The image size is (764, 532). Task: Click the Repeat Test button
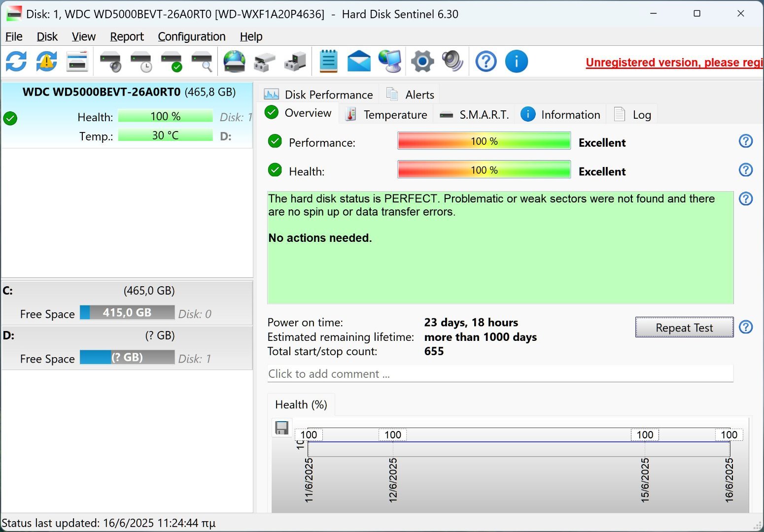(684, 328)
